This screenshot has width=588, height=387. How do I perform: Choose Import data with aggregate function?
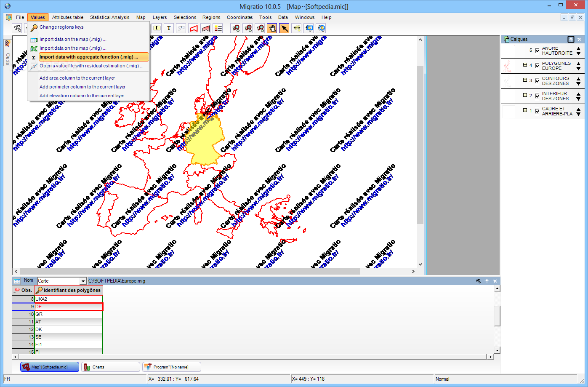coord(93,57)
